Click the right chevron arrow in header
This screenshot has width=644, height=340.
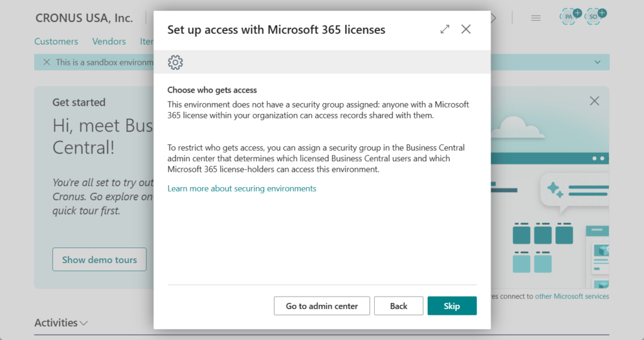(x=494, y=18)
